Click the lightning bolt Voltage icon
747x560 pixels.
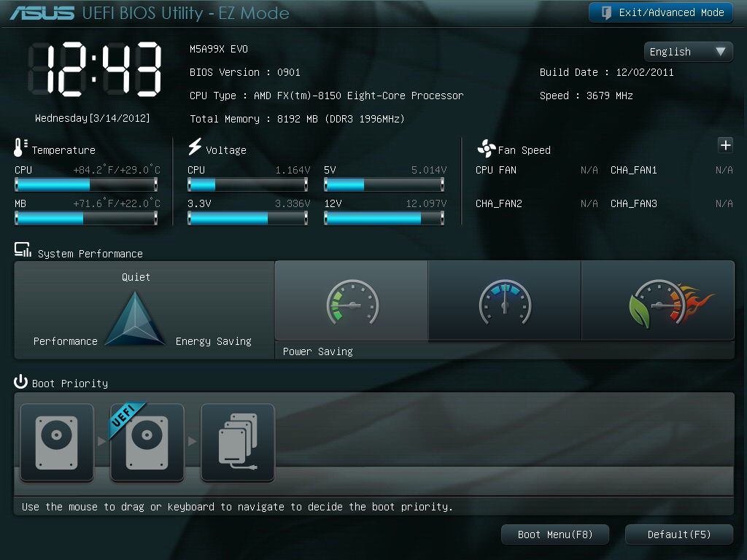[x=195, y=147]
